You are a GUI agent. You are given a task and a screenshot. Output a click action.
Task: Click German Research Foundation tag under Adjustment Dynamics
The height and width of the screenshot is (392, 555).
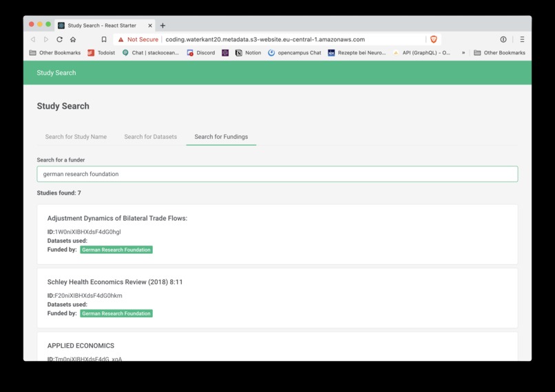click(116, 250)
